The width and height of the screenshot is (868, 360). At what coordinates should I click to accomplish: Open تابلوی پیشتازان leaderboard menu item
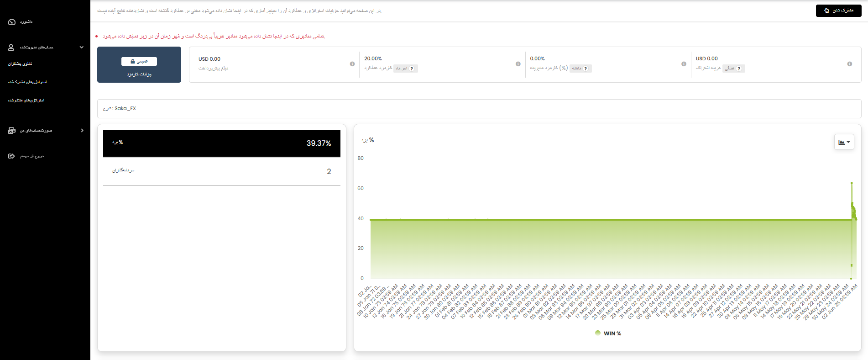(20, 64)
